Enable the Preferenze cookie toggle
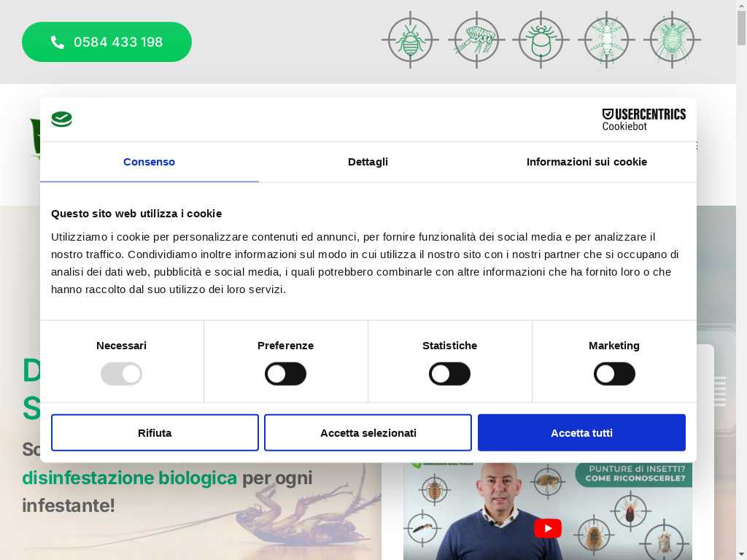This screenshot has width=747, height=560. pos(285,374)
